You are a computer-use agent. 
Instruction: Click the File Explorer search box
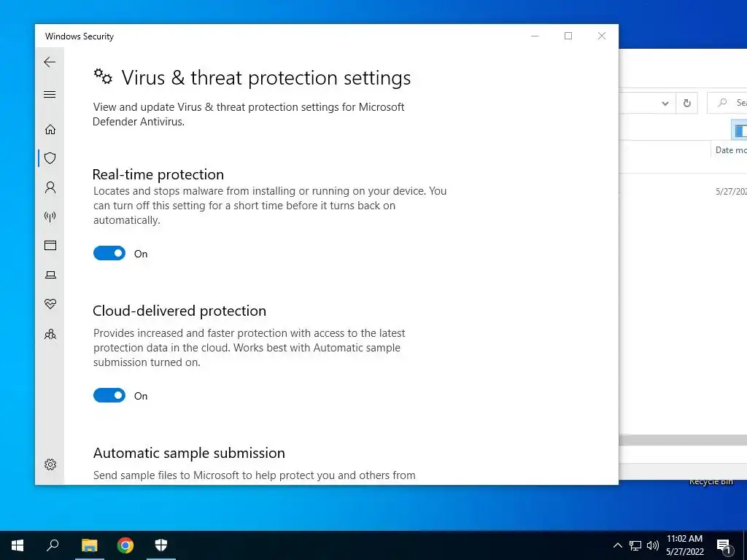(x=728, y=103)
